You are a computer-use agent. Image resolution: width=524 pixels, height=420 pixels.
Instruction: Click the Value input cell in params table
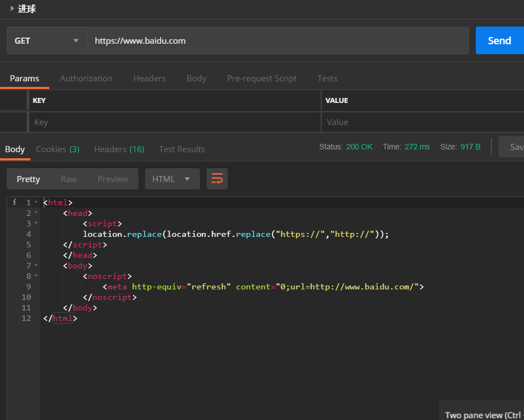(423, 122)
